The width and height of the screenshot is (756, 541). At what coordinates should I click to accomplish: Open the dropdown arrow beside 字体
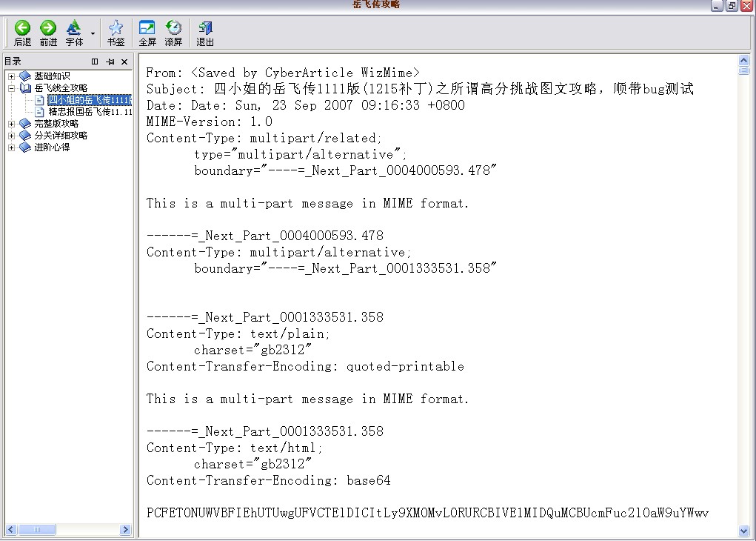93,34
